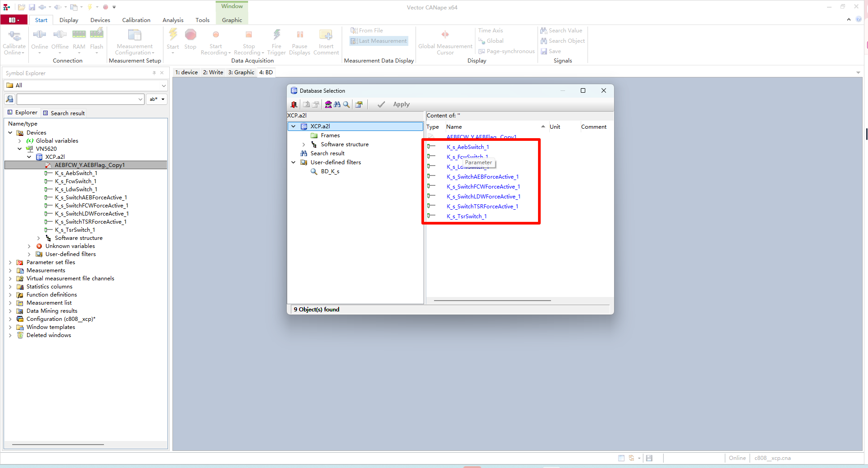
Task: Open the open-folder icon in quick access toolbar
Action: (21, 7)
